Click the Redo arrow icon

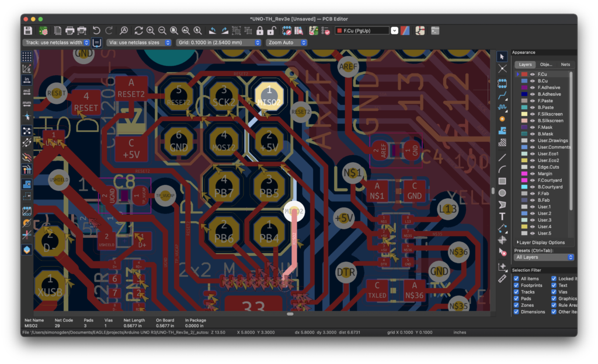pos(109,31)
